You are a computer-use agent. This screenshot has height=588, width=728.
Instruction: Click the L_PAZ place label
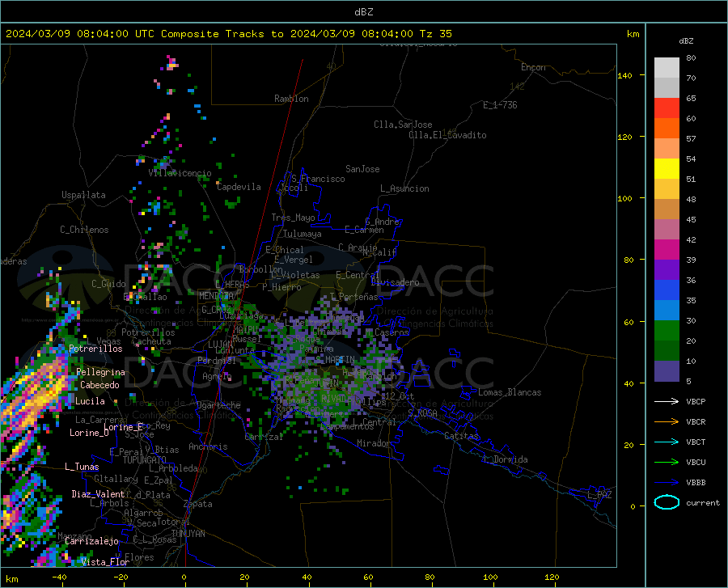(x=599, y=495)
